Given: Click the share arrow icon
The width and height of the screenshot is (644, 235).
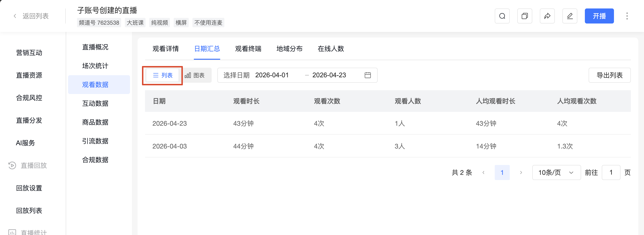Looking at the screenshot, I should click(547, 16).
